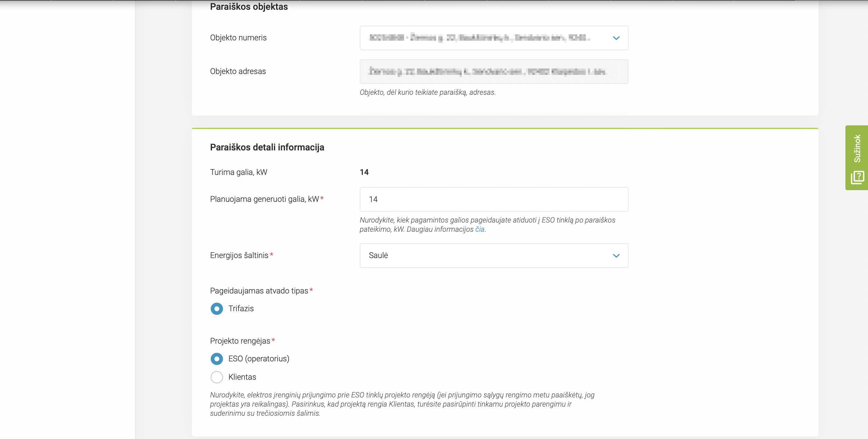Viewport: 868px width, 439px height.
Task: Open the Energijos šaltinis dropdown chevron
Action: click(616, 256)
